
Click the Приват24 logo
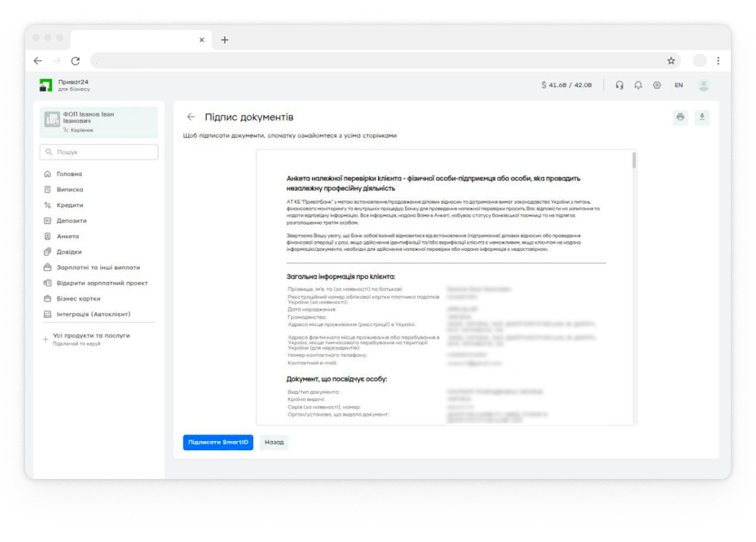coord(46,85)
